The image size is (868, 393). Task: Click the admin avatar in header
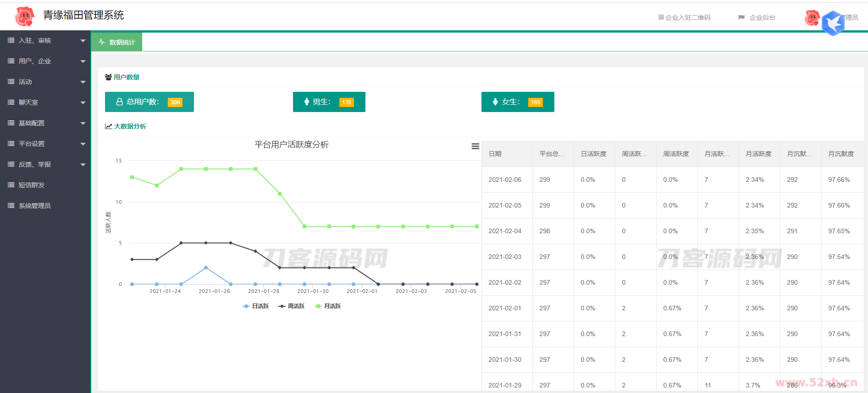click(x=812, y=18)
